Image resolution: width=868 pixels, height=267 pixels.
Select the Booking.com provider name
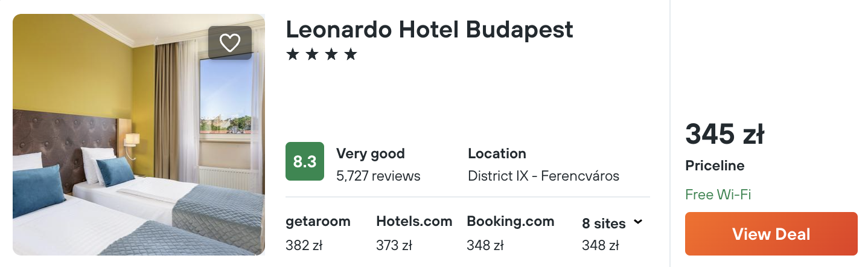click(x=511, y=222)
